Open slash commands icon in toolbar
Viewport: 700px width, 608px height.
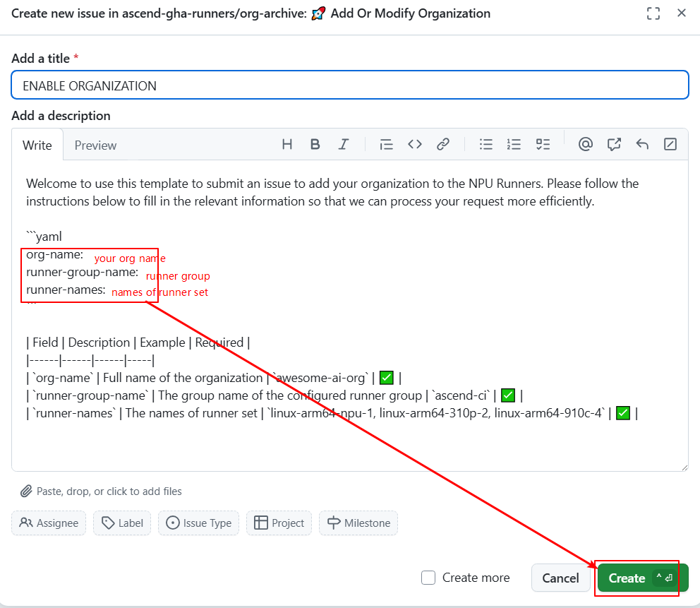[x=670, y=144]
